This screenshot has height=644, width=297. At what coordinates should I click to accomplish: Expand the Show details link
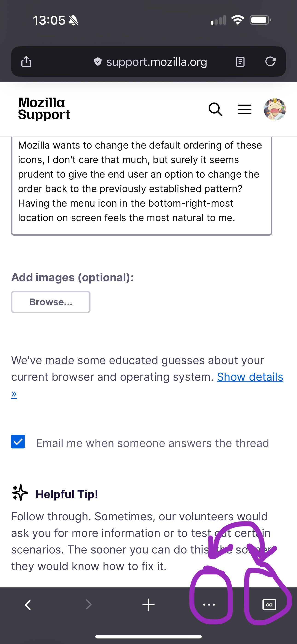(x=250, y=377)
